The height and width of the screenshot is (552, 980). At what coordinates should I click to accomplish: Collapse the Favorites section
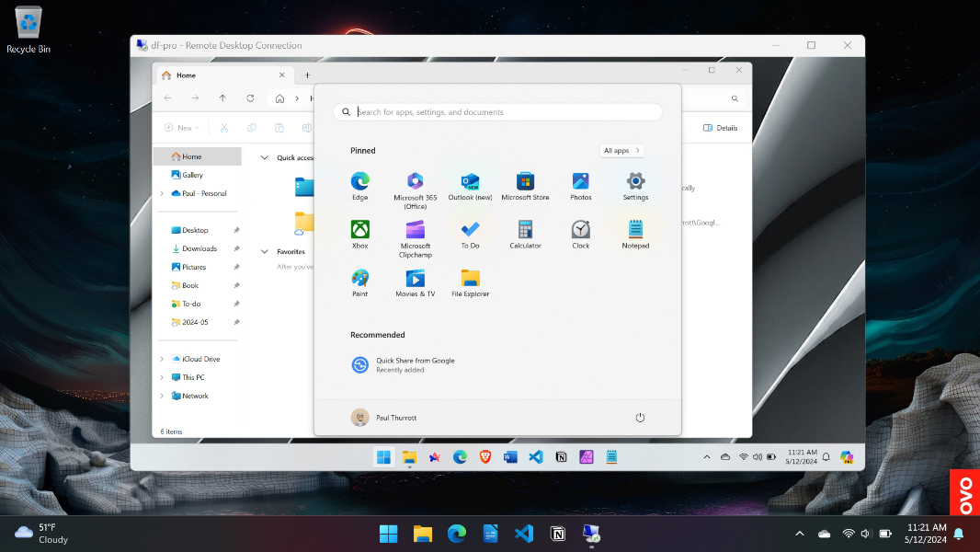click(x=265, y=251)
